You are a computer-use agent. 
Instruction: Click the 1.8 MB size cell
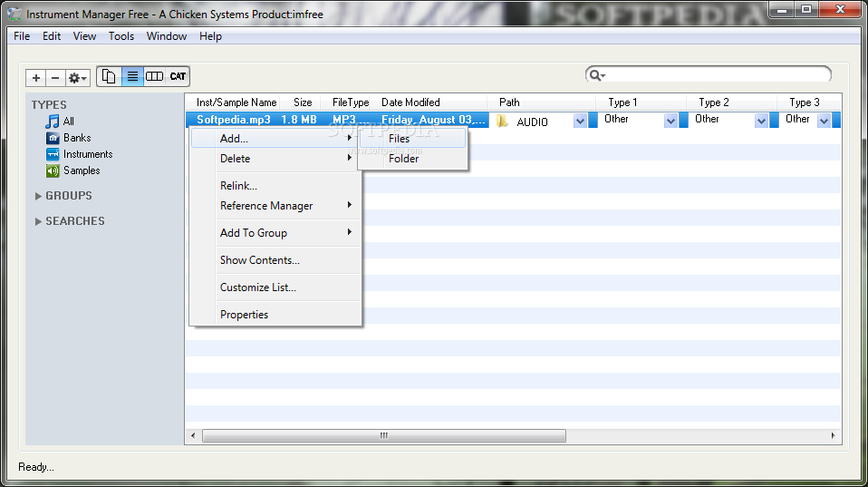coord(299,120)
